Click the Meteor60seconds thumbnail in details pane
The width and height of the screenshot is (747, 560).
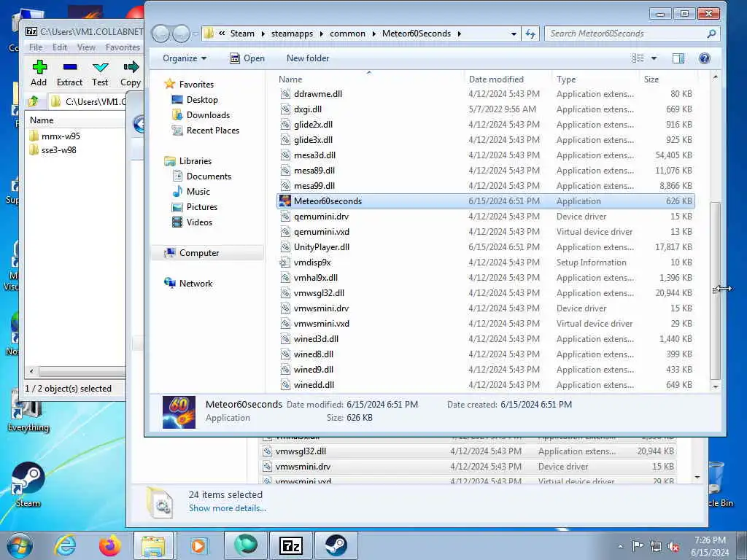(x=179, y=412)
